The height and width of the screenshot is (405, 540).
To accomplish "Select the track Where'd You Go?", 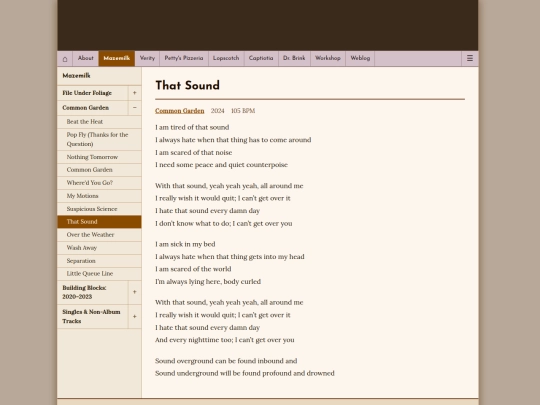I will click(x=99, y=183).
